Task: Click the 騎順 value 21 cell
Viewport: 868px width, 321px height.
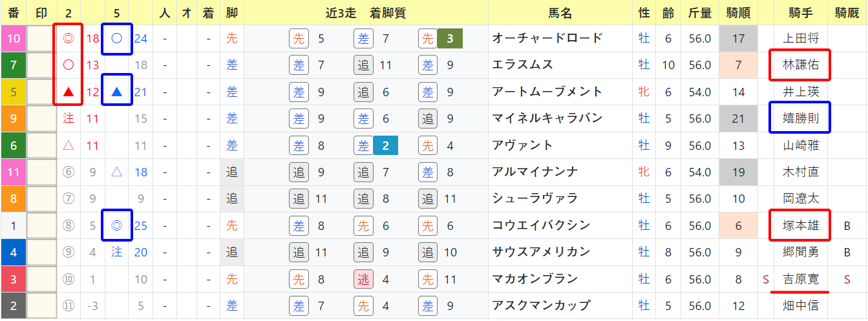Action: click(738, 118)
